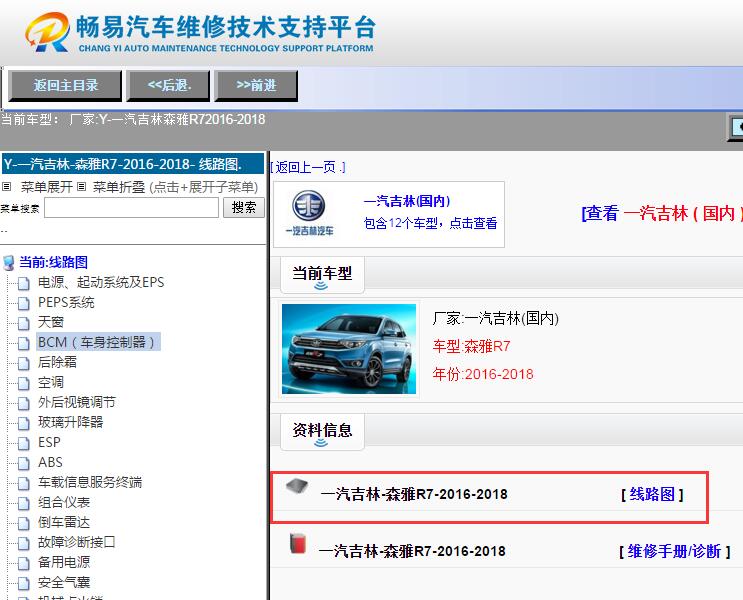Click page icon beside 后除霜
The image size is (743, 600).
click(24, 363)
